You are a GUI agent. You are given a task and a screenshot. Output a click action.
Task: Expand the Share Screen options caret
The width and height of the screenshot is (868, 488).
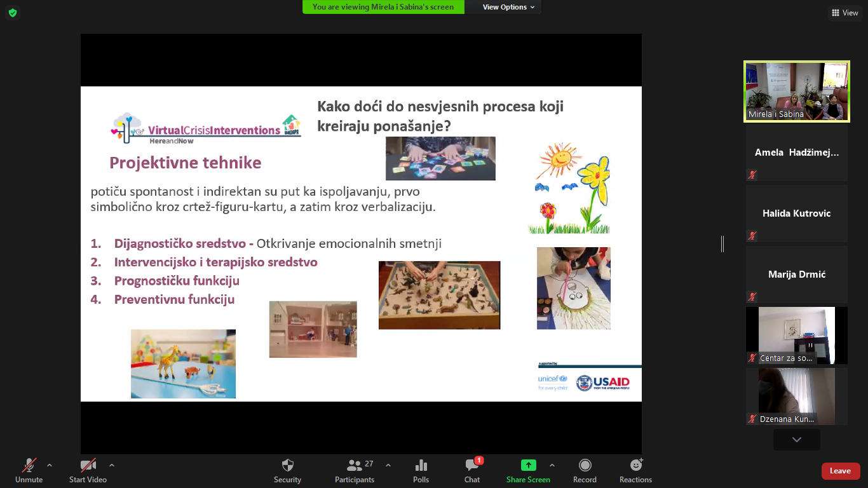pos(552,464)
